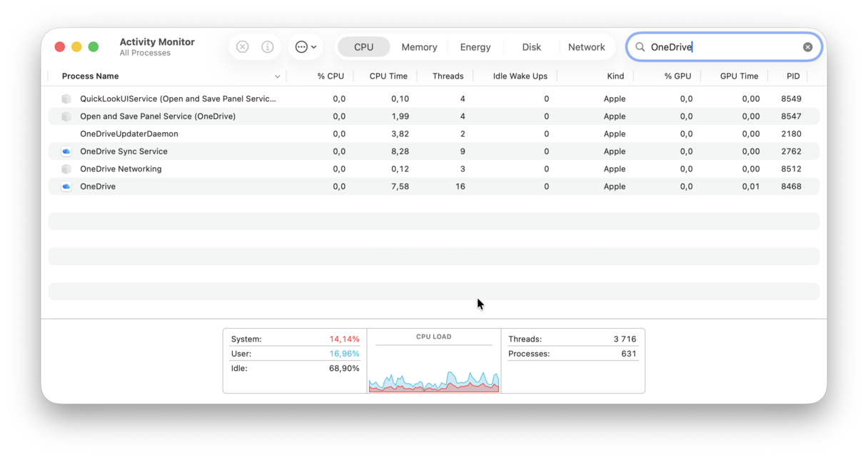Click PID value 8468
The width and height of the screenshot is (868, 458).
pos(791,186)
